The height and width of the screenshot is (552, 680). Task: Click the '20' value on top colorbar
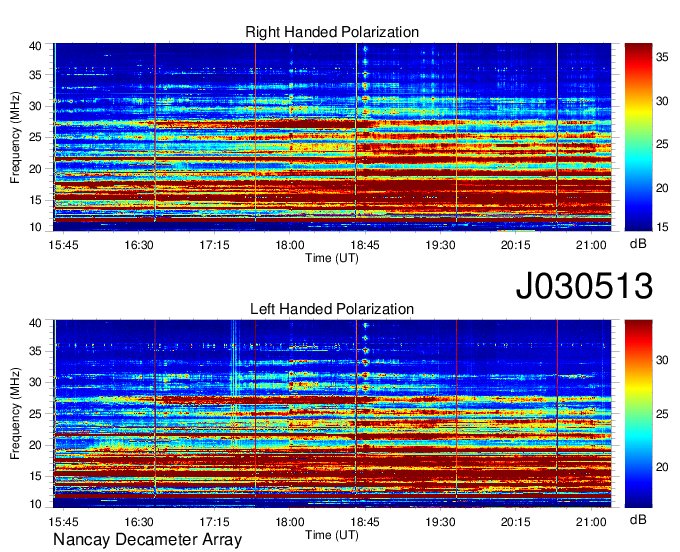pos(662,188)
